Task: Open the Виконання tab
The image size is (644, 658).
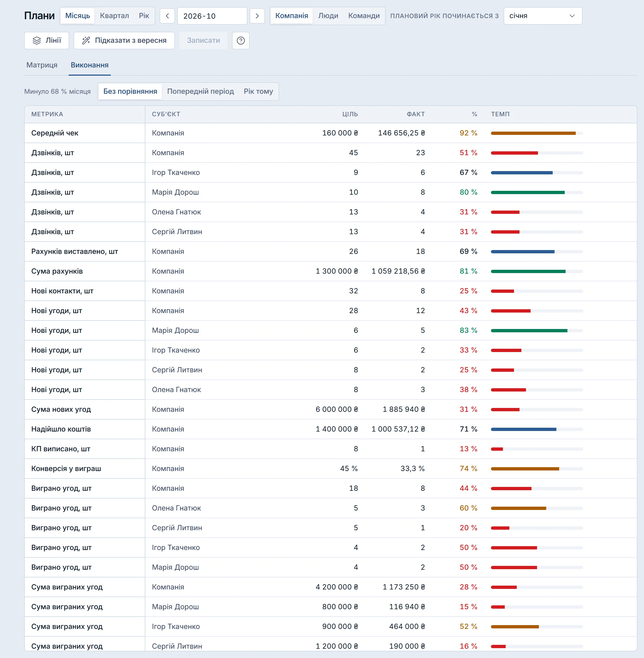Action: click(x=90, y=65)
